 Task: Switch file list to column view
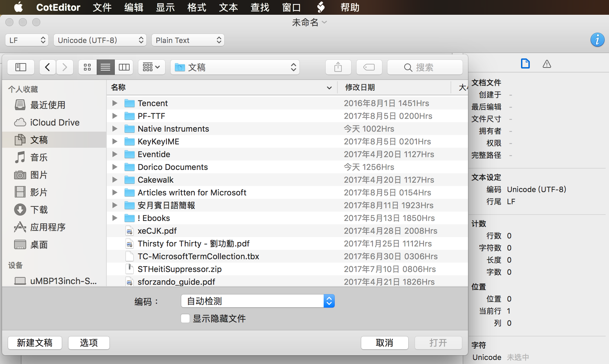[124, 67]
